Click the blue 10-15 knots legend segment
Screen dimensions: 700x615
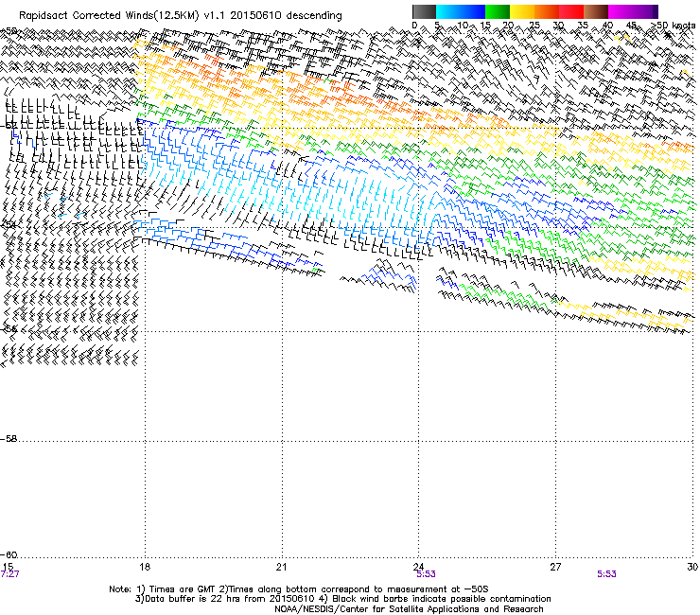point(472,11)
